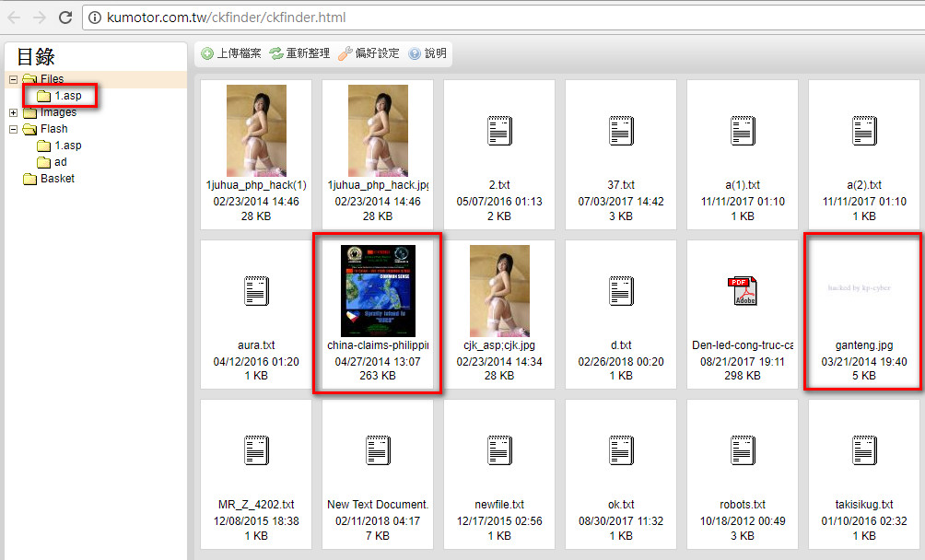Select the takisikug.txt file icon

coord(864,450)
